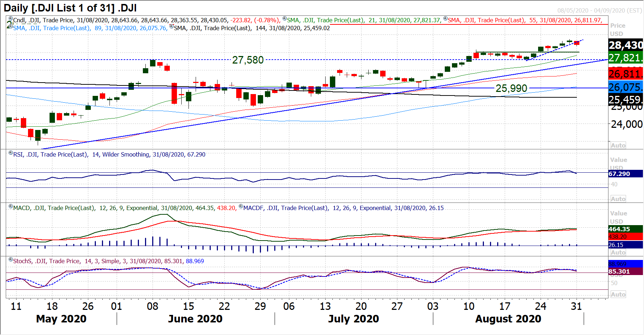Select the blue 26,075 SMA price tag

(x=626, y=87)
